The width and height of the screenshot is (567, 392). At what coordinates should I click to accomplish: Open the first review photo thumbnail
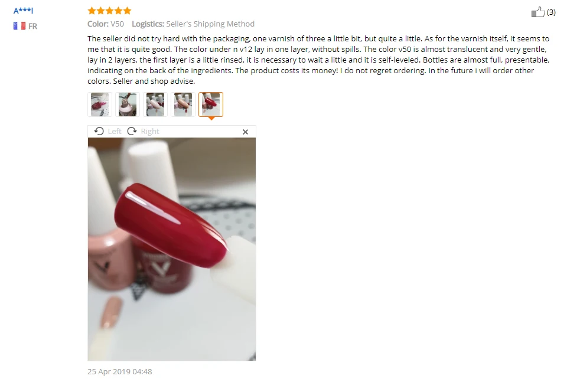[x=99, y=104]
